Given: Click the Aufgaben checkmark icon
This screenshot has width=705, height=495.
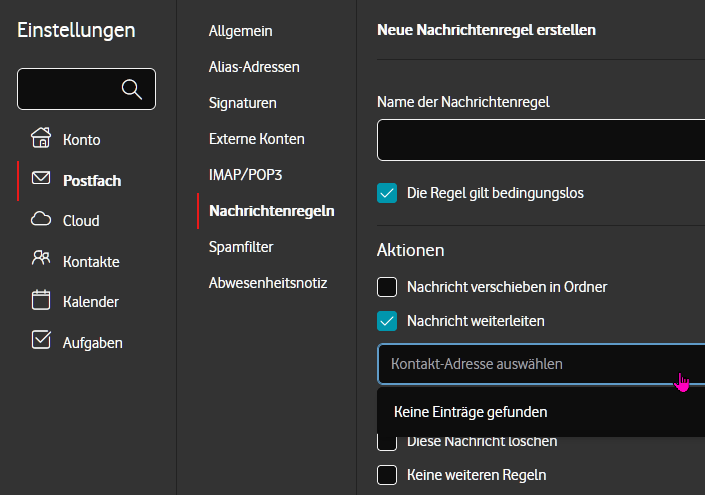Looking at the screenshot, I should [41, 341].
